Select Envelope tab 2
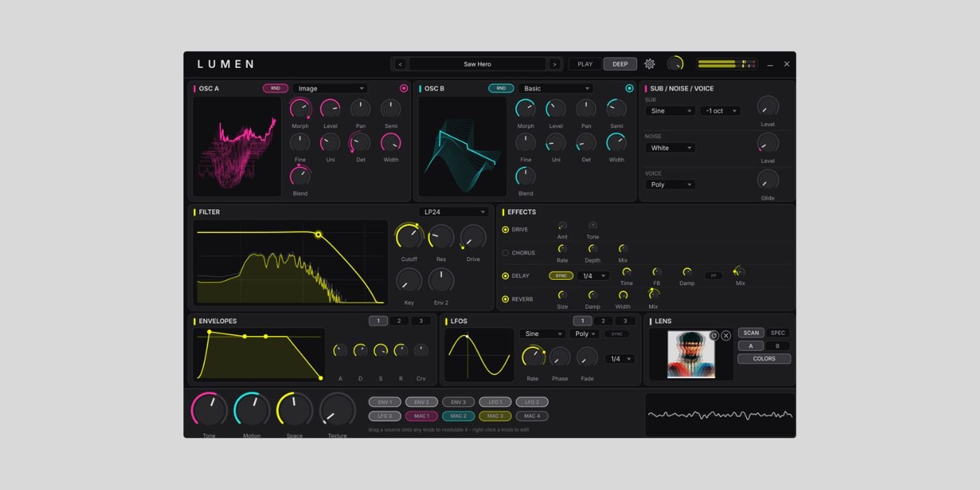This screenshot has width=980, height=490. (398, 321)
